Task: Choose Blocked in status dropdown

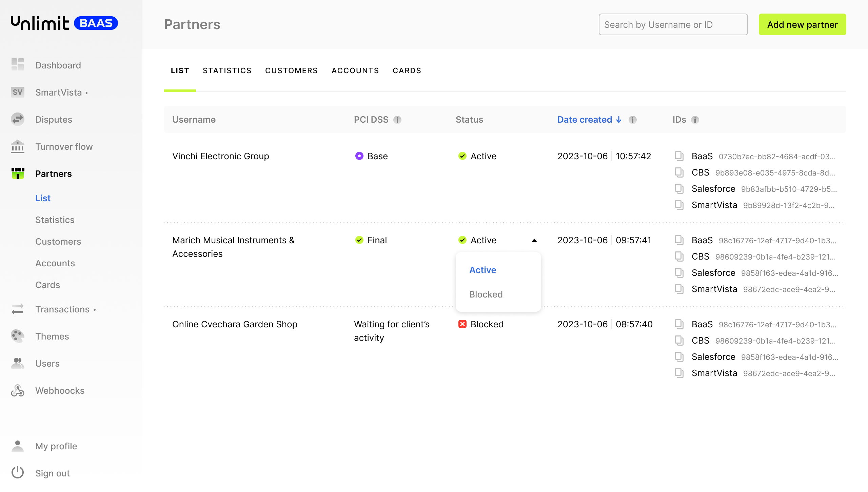Action: (x=486, y=294)
